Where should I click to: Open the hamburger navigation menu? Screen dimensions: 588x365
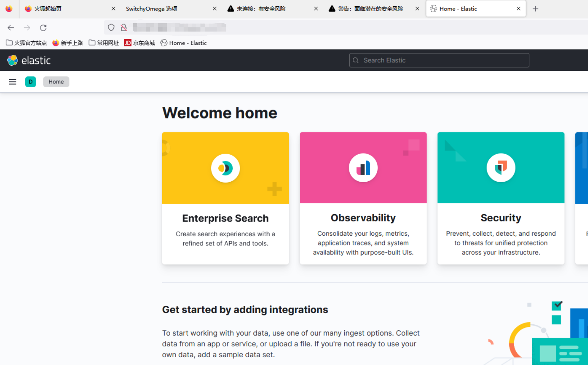(x=13, y=82)
